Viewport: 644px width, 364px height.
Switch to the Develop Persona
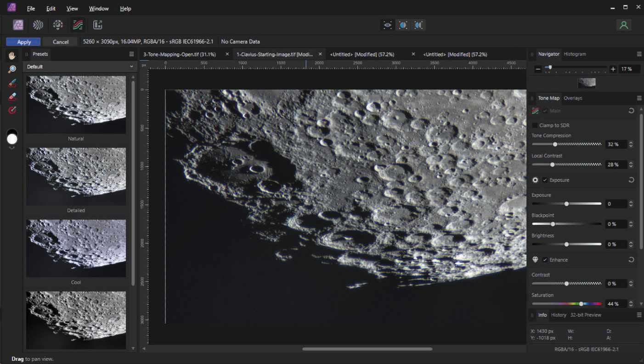tap(58, 25)
